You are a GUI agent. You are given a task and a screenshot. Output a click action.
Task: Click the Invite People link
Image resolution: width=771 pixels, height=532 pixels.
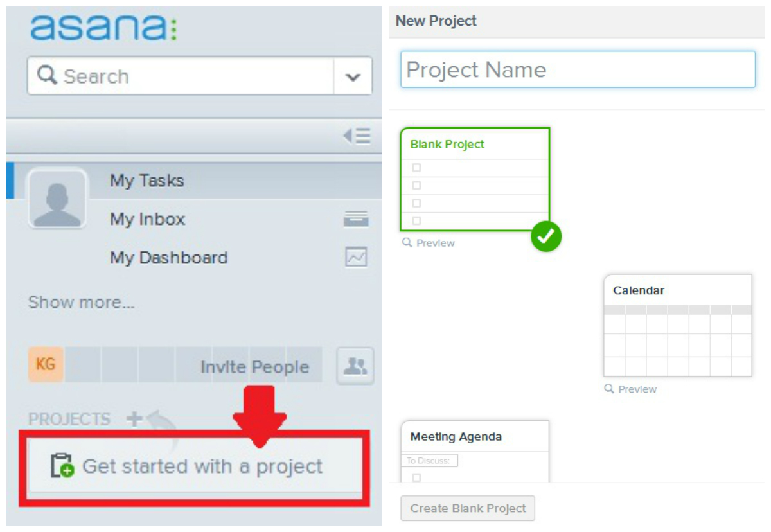[254, 367]
